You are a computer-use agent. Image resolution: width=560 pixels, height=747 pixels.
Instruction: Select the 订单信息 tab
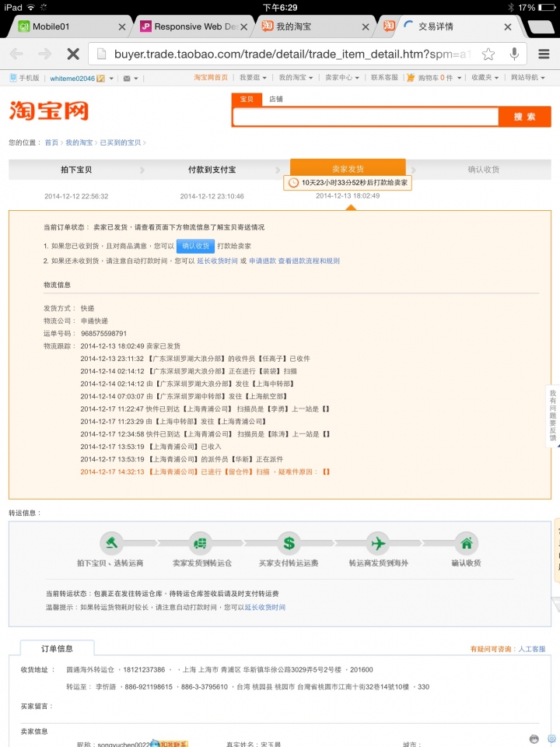[57, 649]
